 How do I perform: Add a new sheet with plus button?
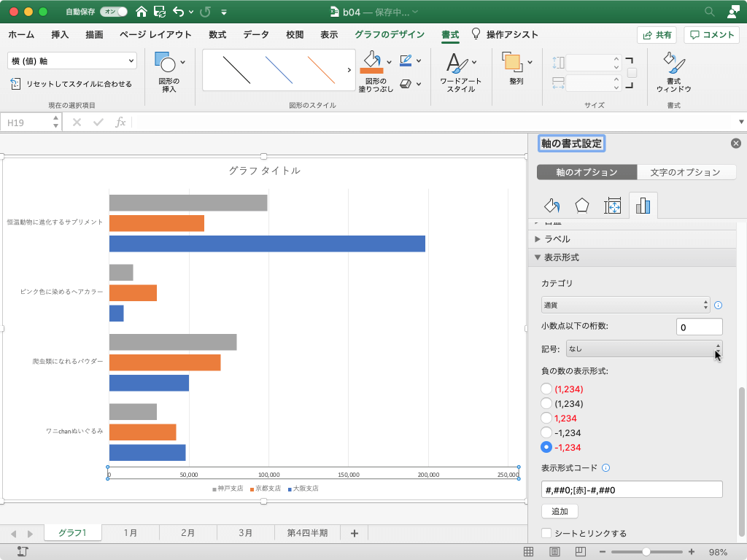[355, 533]
